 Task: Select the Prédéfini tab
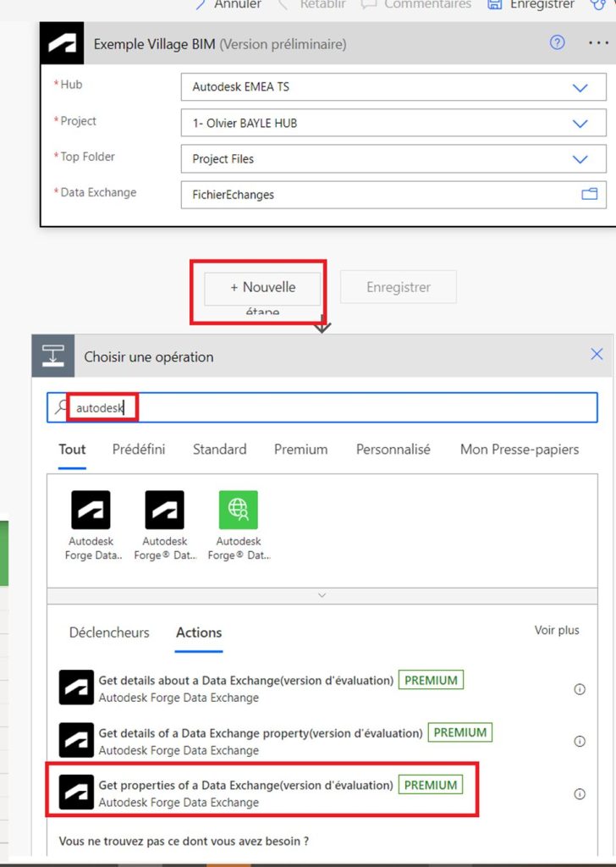[139, 449]
